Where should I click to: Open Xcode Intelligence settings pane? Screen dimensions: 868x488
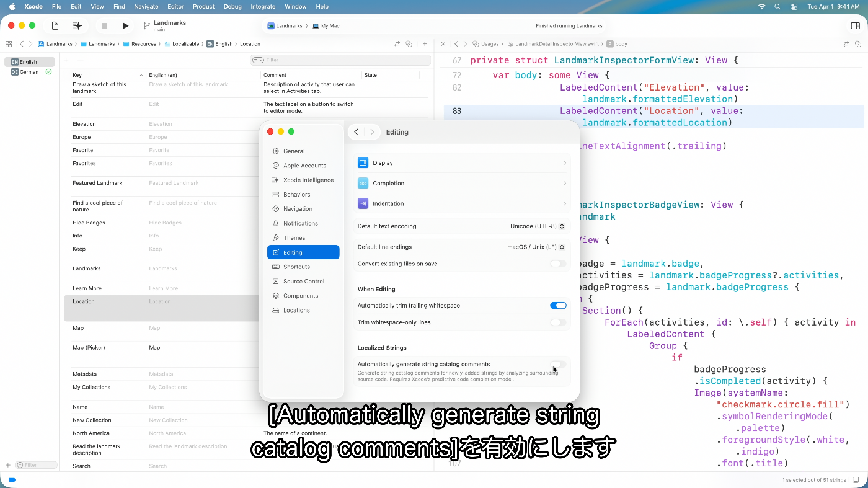click(x=303, y=180)
